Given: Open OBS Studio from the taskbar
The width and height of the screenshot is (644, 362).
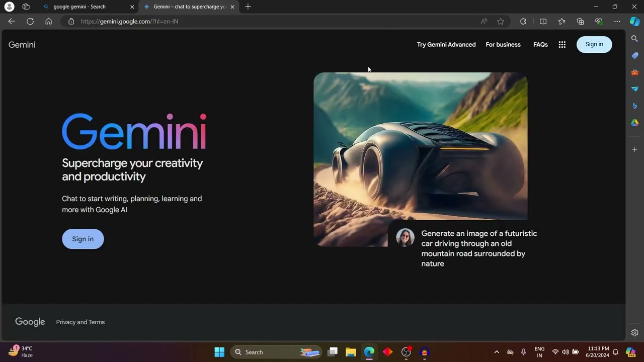Looking at the screenshot, I should pyautogui.click(x=406, y=352).
